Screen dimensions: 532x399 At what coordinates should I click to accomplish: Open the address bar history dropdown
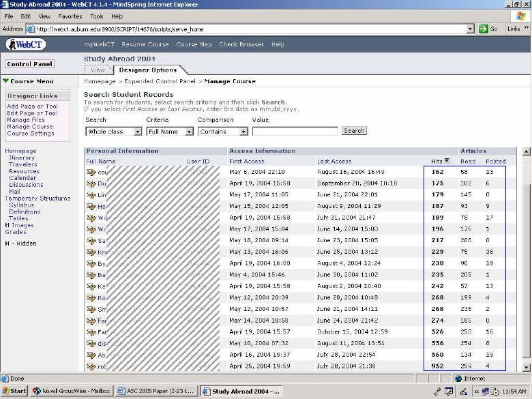coord(470,29)
